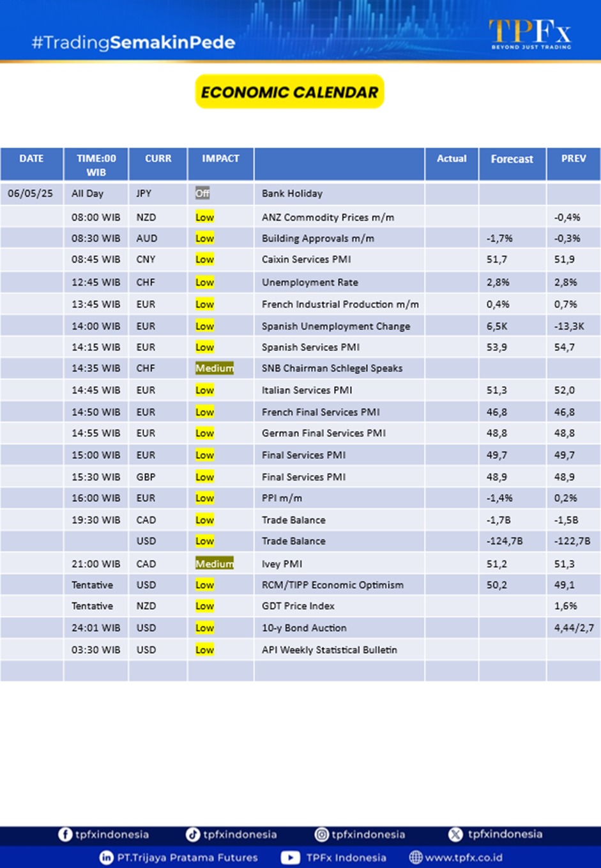Image resolution: width=601 pixels, height=868 pixels.
Task: Click the 21:00 WIB time cell
Action: coord(96,564)
